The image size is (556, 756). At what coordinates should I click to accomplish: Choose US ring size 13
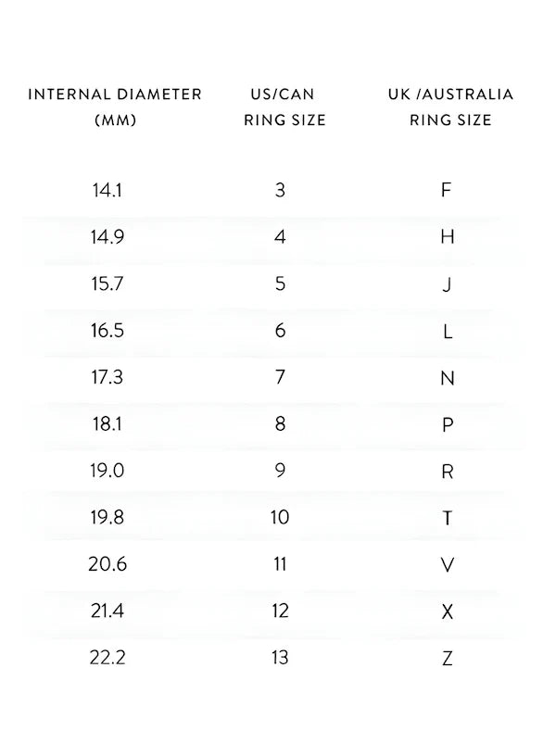coord(280,658)
